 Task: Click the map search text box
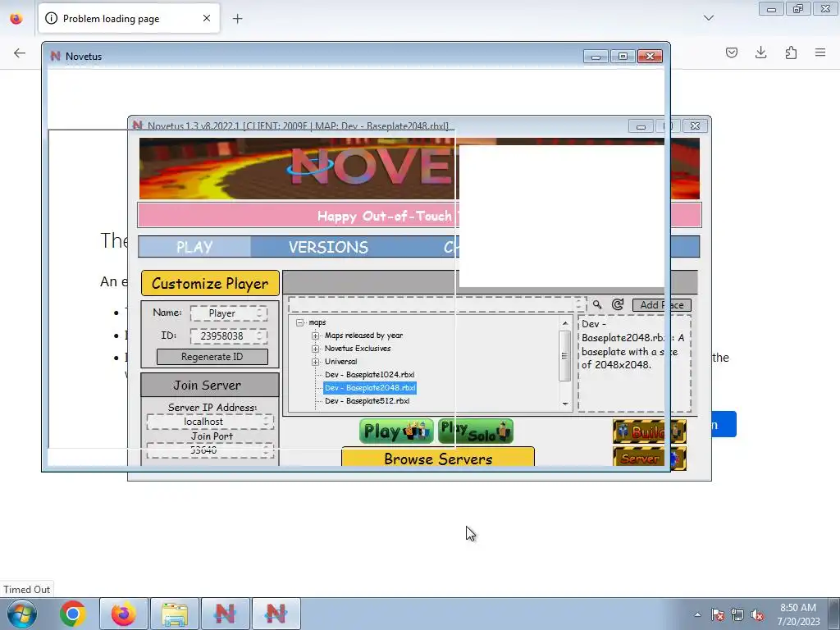pos(437,305)
